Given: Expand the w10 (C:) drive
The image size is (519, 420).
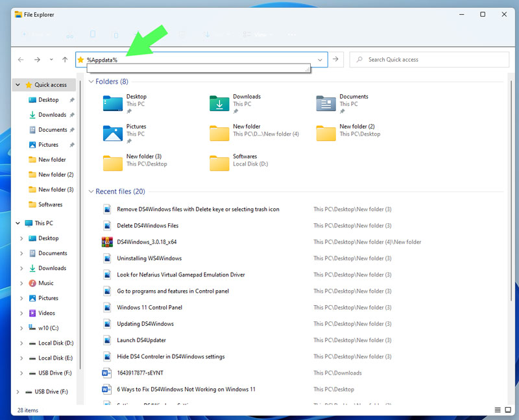Looking at the screenshot, I should (x=21, y=328).
